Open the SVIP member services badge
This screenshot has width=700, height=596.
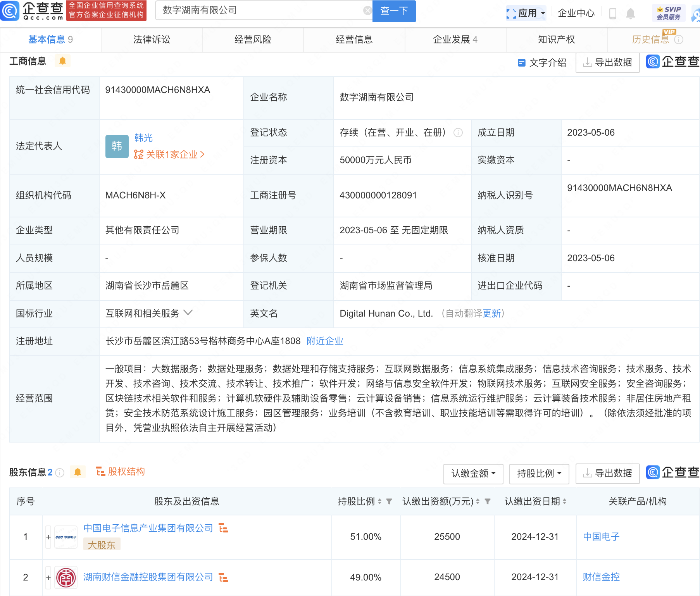pyautogui.click(x=669, y=13)
